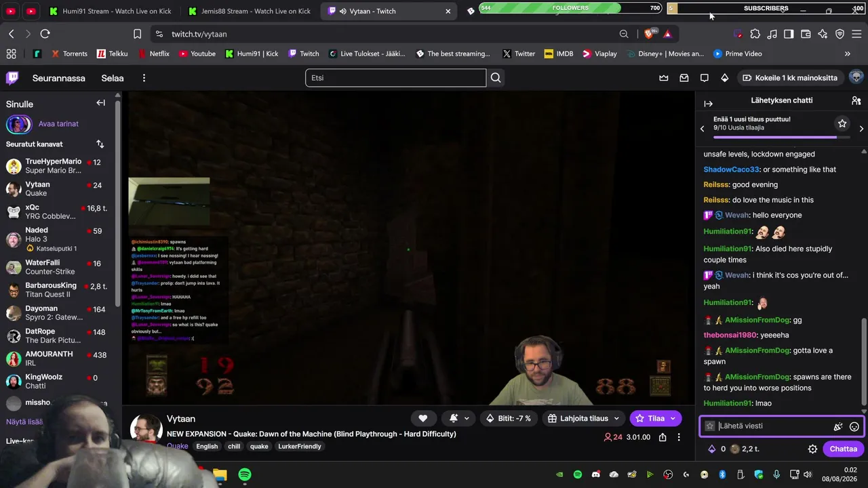The image size is (868, 488).
Task: Send message with Chattaa button
Action: coord(843,449)
